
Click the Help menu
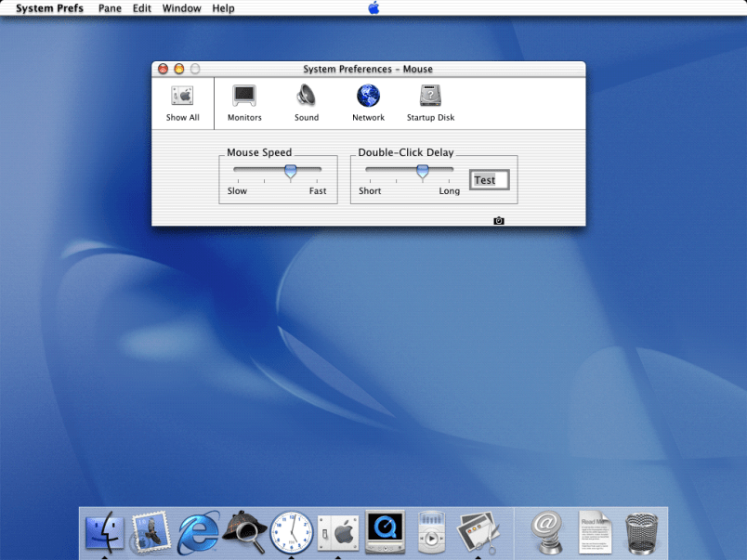tap(223, 8)
